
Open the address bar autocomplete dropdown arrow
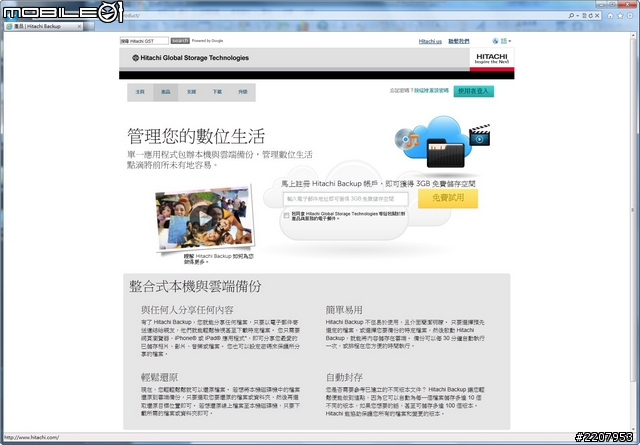(578, 16)
